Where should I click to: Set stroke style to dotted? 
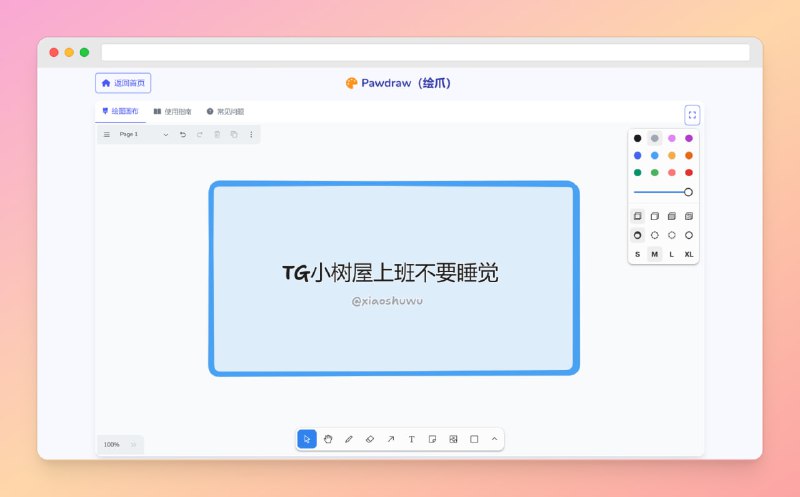[x=672, y=235]
